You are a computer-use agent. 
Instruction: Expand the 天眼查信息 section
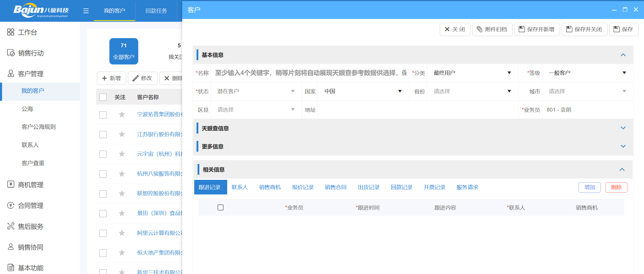pyautogui.click(x=624, y=128)
